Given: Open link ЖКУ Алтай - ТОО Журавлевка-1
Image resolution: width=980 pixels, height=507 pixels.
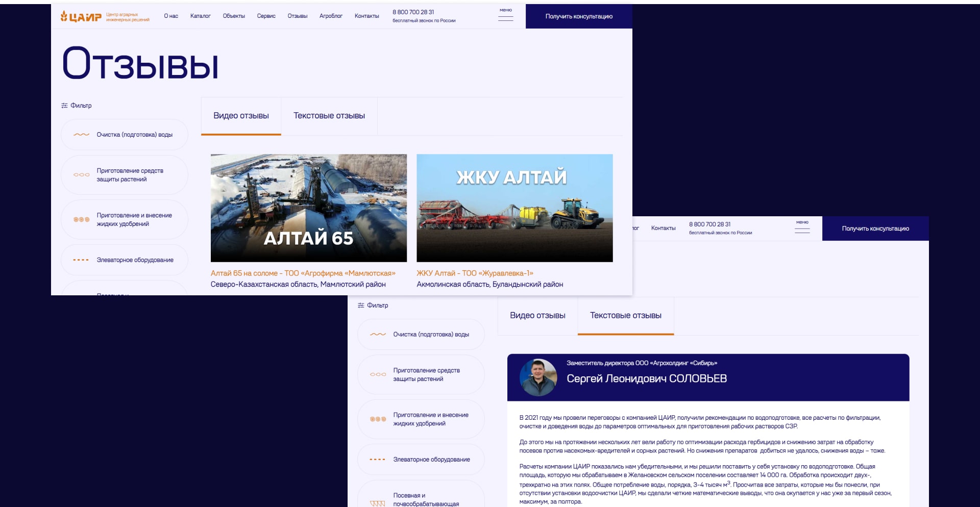Looking at the screenshot, I should click(475, 273).
